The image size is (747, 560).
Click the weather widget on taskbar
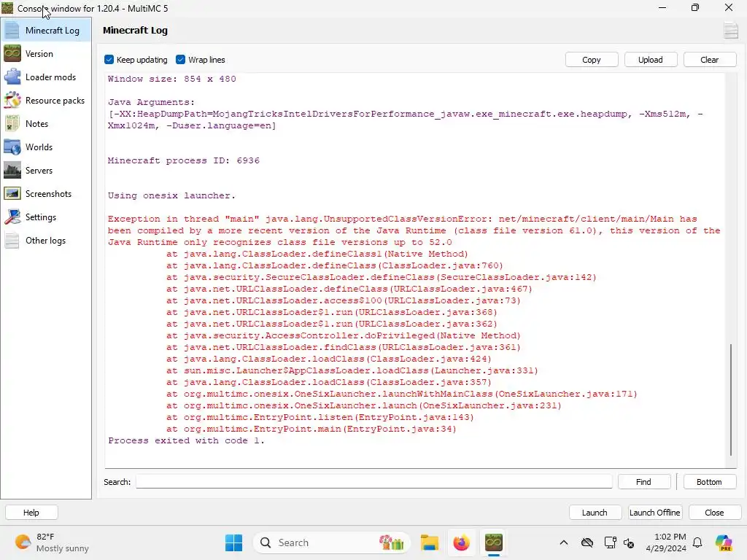(53, 542)
